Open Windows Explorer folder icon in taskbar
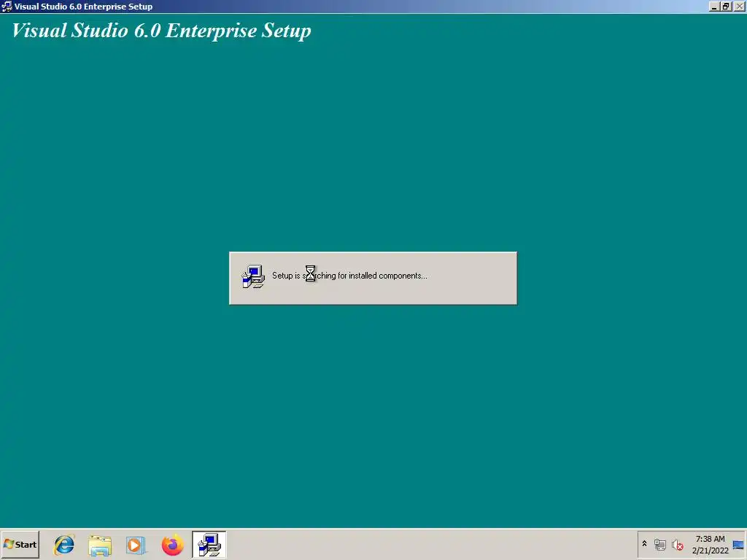The image size is (747, 560). pyautogui.click(x=100, y=545)
